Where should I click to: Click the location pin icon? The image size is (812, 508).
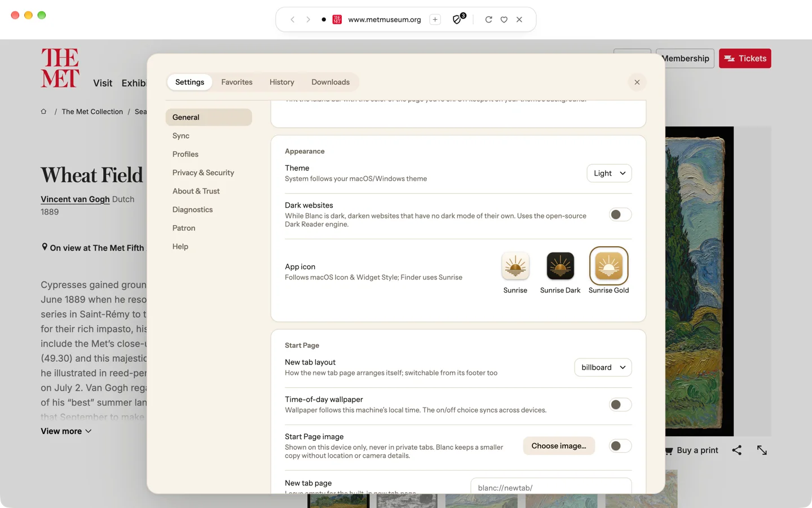(x=45, y=247)
